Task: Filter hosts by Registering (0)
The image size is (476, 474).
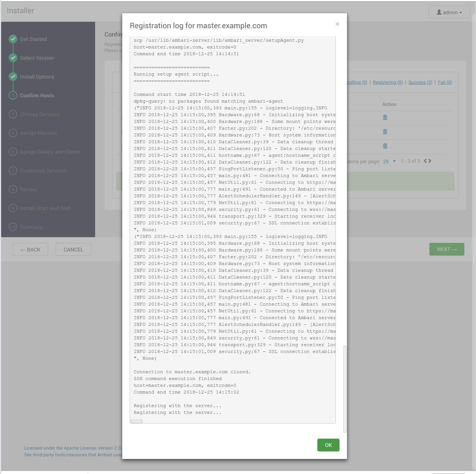Action: click(x=388, y=82)
